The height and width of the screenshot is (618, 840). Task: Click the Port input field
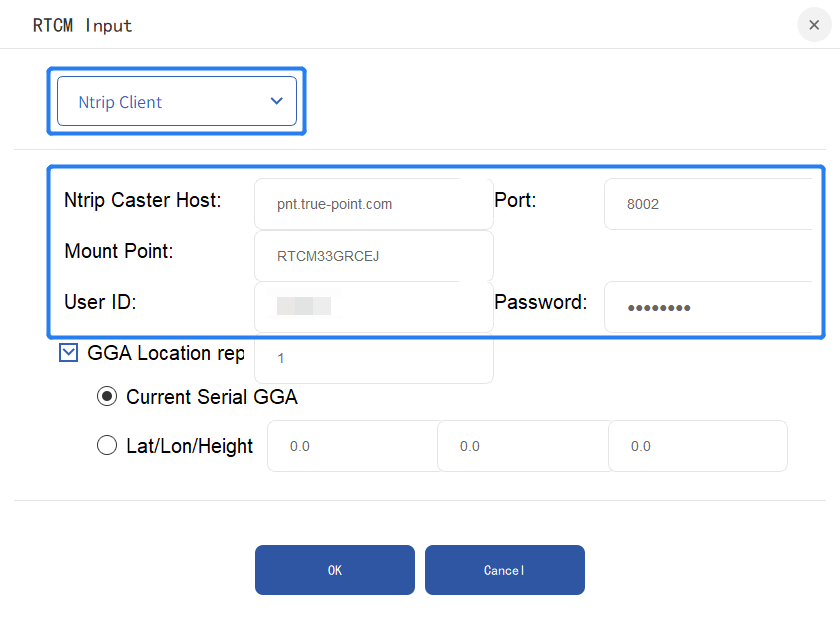click(708, 204)
